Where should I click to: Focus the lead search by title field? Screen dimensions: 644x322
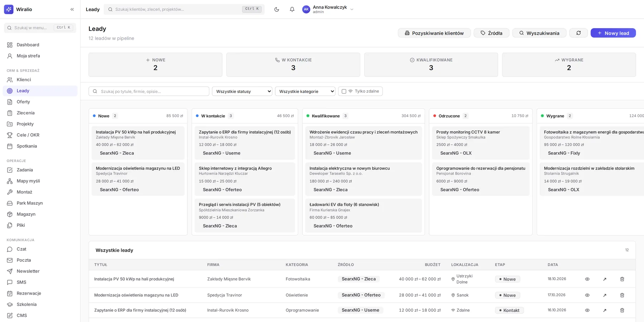149,91
